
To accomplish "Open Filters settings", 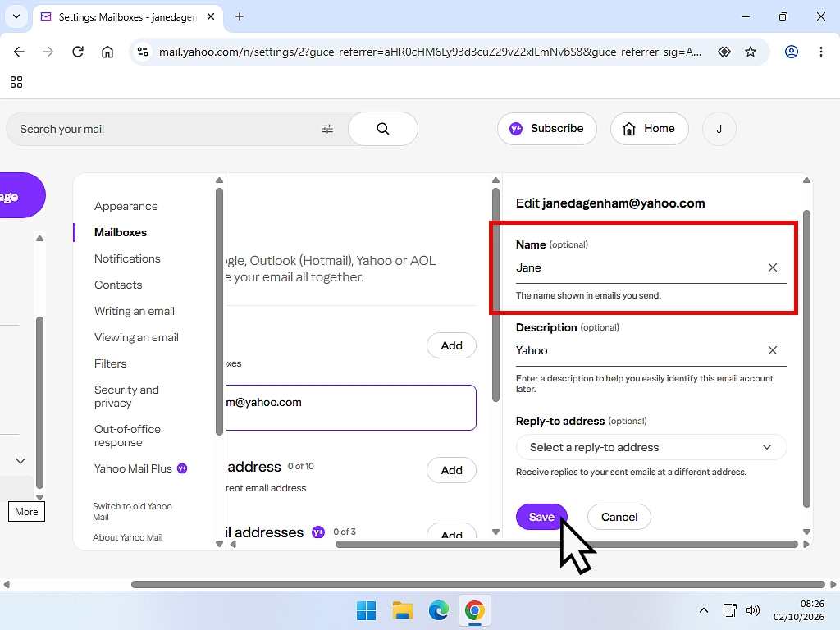I will point(111,363).
